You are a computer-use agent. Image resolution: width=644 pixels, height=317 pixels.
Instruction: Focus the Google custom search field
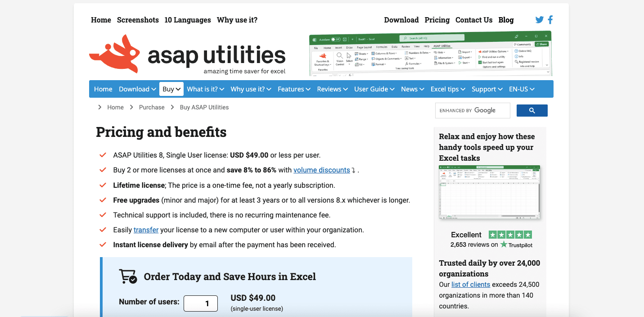[x=473, y=110]
